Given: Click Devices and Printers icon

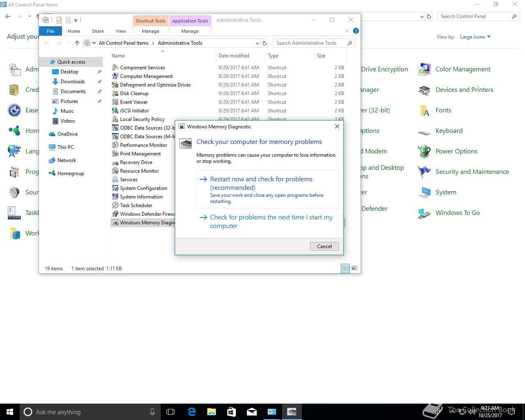Looking at the screenshot, I should tap(425, 90).
